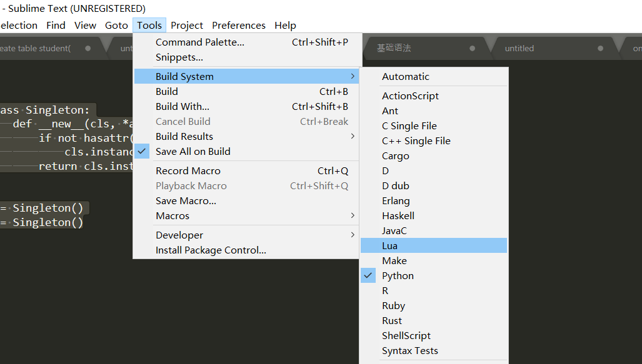Toggle Save All on Build checkmark
This screenshot has height=364, width=642.
(x=142, y=151)
